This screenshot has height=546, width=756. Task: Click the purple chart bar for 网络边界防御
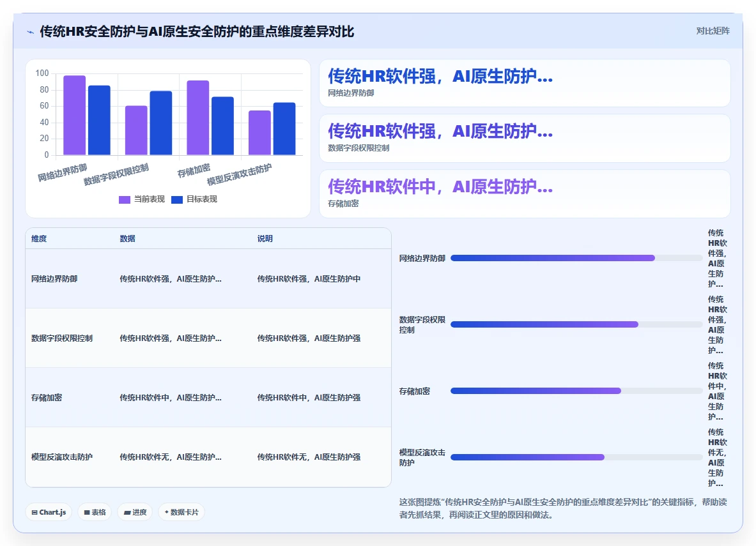[74, 115]
